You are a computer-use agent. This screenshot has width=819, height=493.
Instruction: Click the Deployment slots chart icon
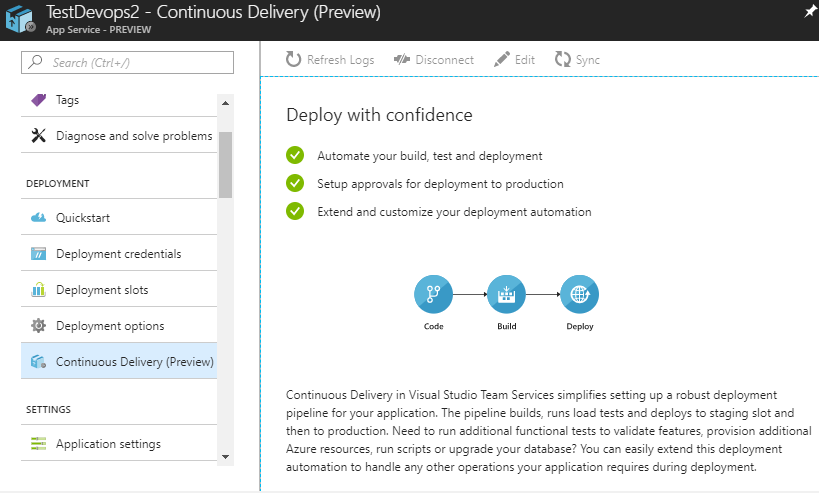[x=39, y=289]
